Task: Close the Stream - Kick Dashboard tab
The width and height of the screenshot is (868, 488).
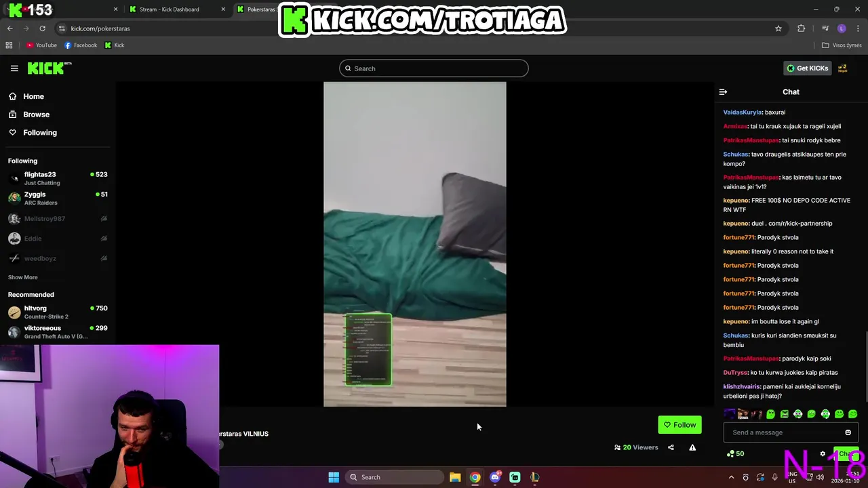Action: pos(224,9)
